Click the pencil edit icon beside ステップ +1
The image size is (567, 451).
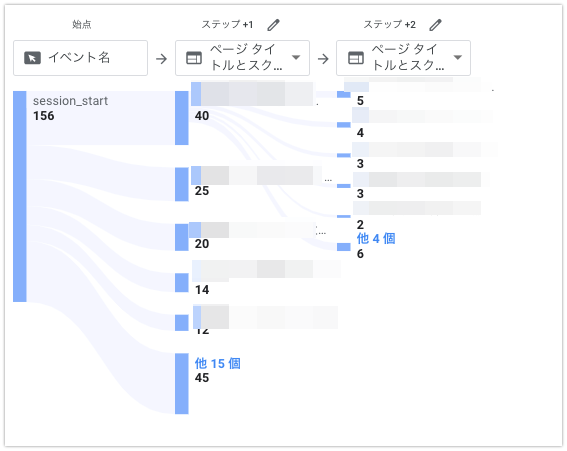[x=273, y=25]
